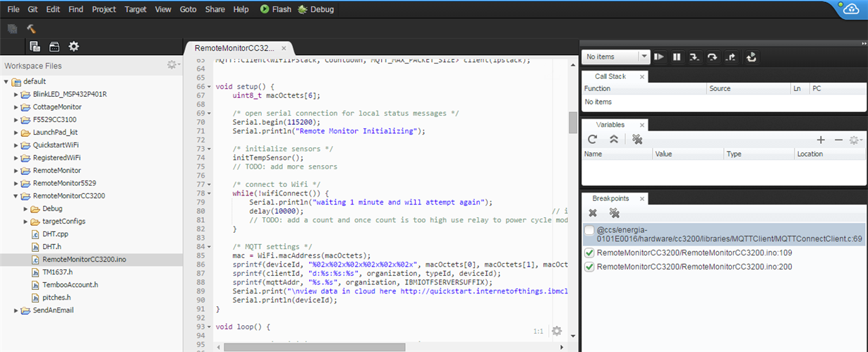Click the Step Into debug icon

point(694,56)
